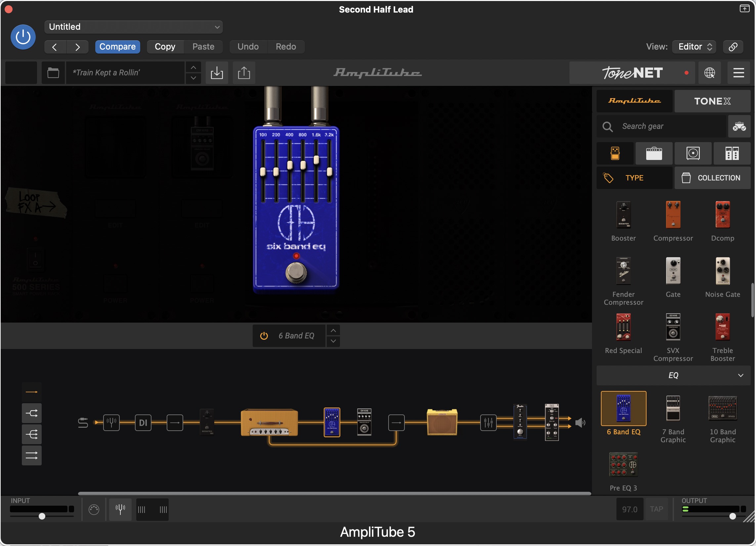Screen dimensions: 756x546
Task: Select the speaker cabinet category icon
Action: click(x=693, y=154)
